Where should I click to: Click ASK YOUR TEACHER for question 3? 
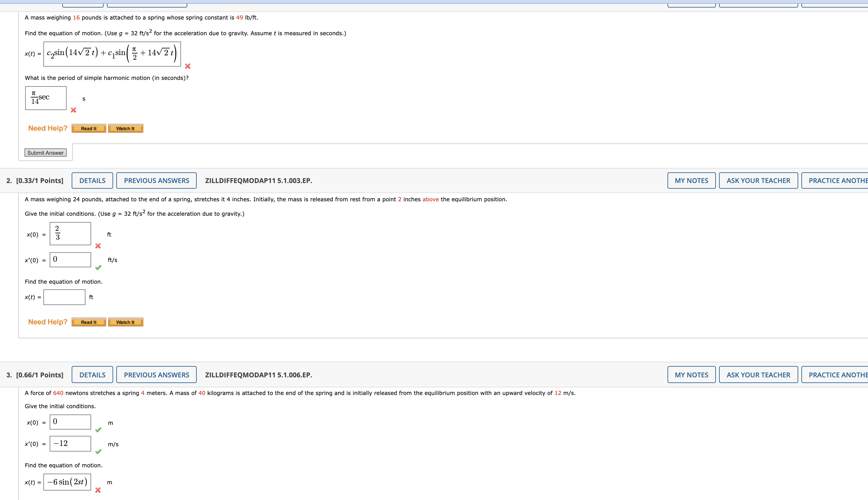(x=758, y=375)
